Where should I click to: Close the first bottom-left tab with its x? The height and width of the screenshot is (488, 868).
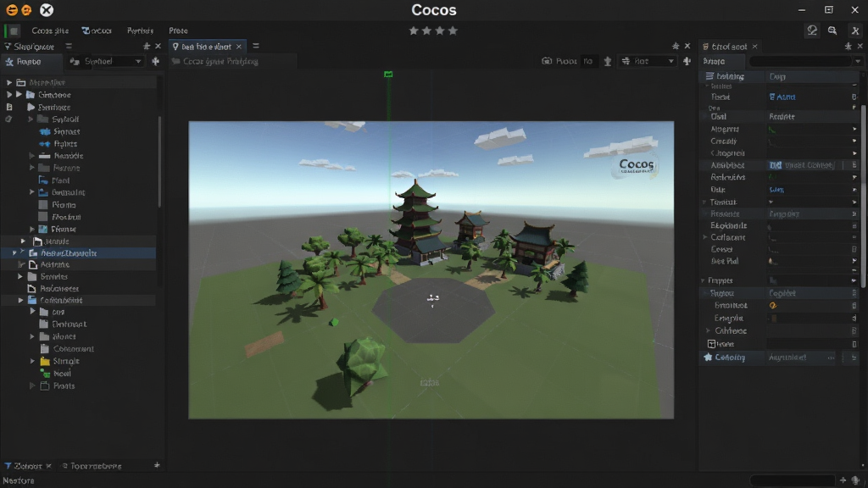click(48, 466)
